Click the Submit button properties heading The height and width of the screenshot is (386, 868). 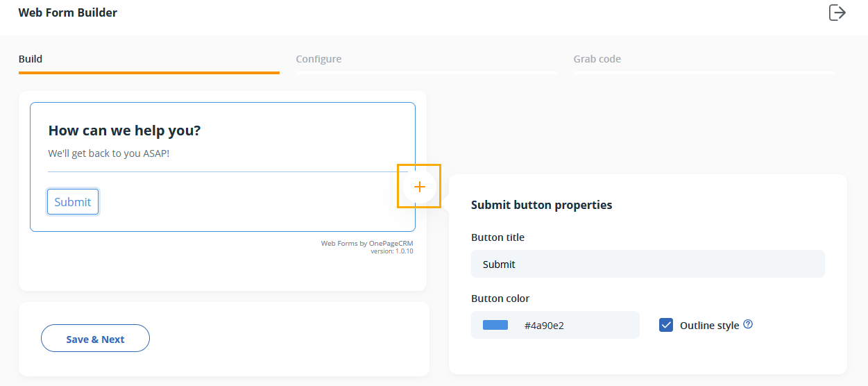click(x=541, y=205)
